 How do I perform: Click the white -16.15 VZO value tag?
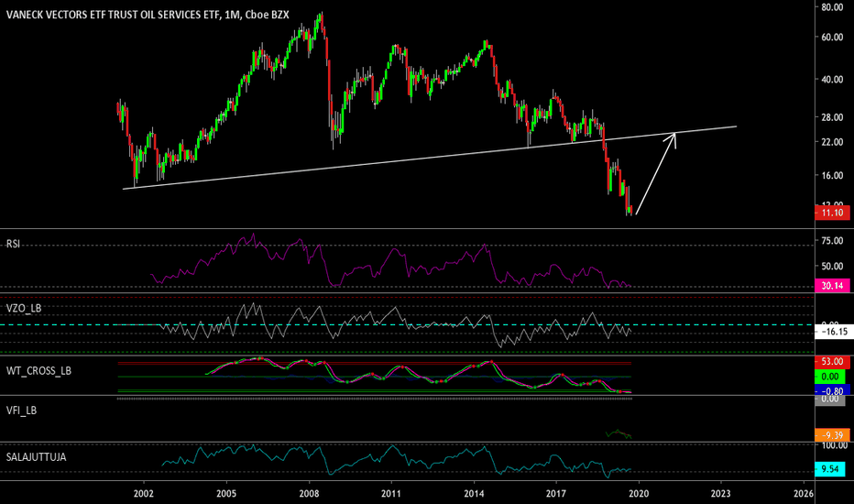pos(833,332)
